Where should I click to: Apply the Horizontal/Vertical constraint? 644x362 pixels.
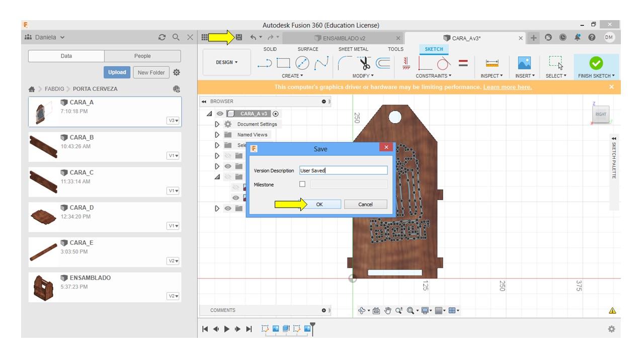click(x=406, y=63)
